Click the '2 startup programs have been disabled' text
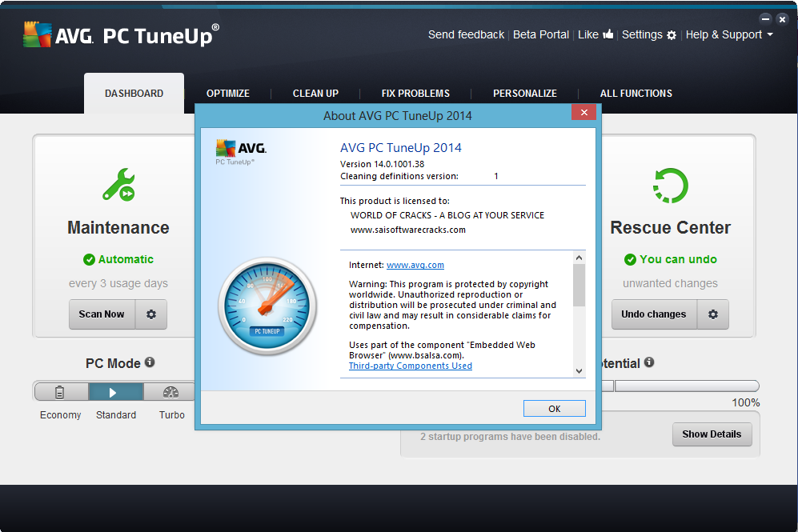The image size is (798, 532). point(510,436)
